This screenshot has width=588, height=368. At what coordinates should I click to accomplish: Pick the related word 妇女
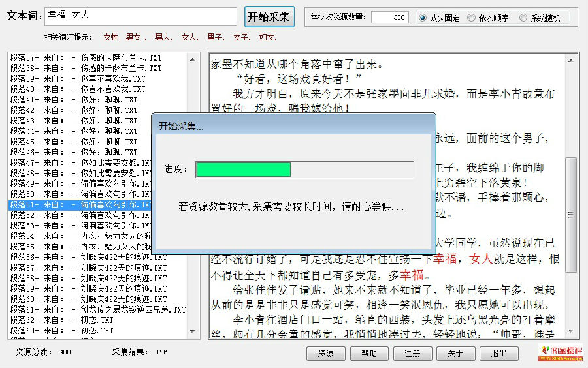[267, 38]
